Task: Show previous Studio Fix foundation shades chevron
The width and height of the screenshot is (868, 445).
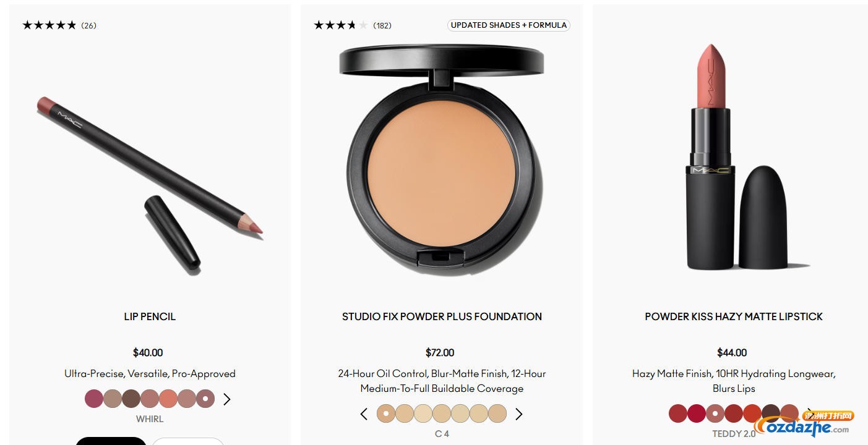Action: click(x=364, y=414)
